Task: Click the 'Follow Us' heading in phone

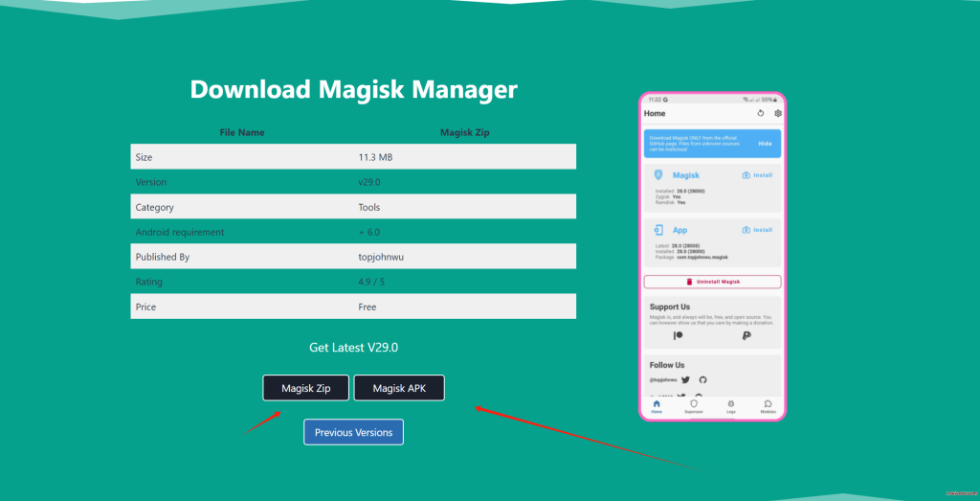Action: (667, 365)
